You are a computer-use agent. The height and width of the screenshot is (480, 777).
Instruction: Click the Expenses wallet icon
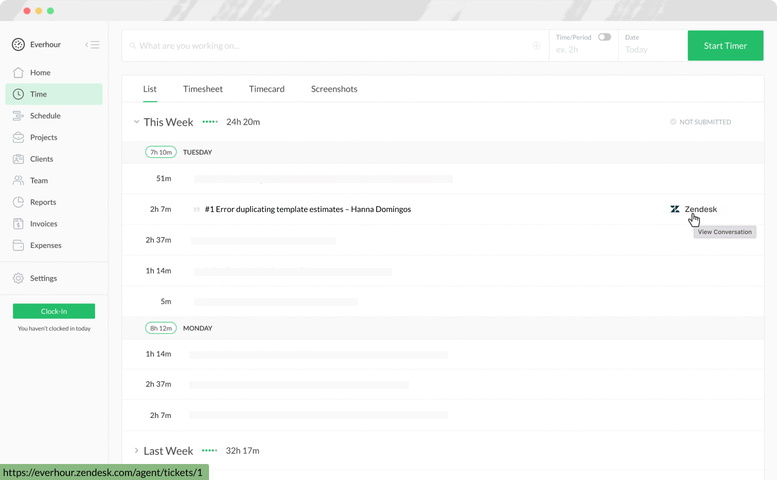(18, 245)
